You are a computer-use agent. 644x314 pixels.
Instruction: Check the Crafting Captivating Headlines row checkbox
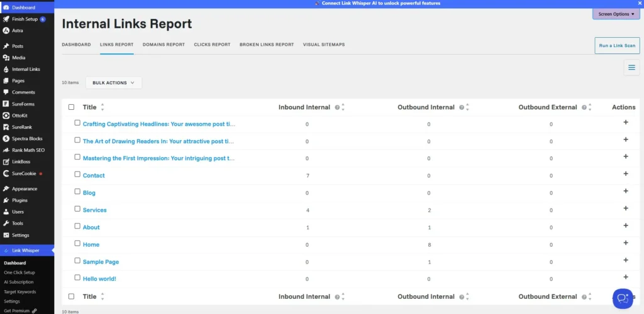point(77,122)
